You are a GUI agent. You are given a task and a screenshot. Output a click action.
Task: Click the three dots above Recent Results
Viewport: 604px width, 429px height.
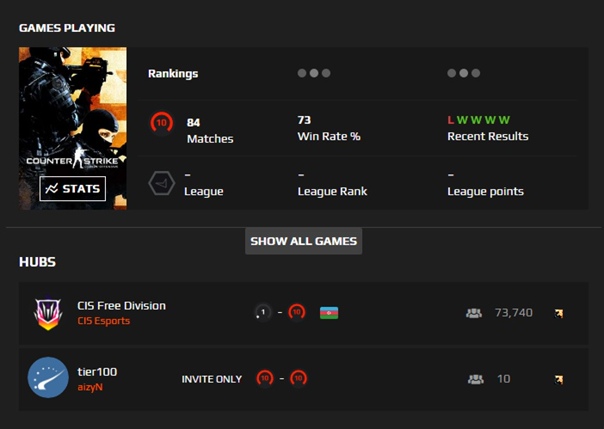(463, 73)
